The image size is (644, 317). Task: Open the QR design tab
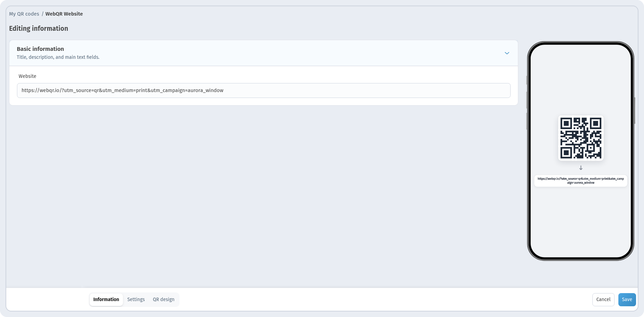pyautogui.click(x=164, y=299)
